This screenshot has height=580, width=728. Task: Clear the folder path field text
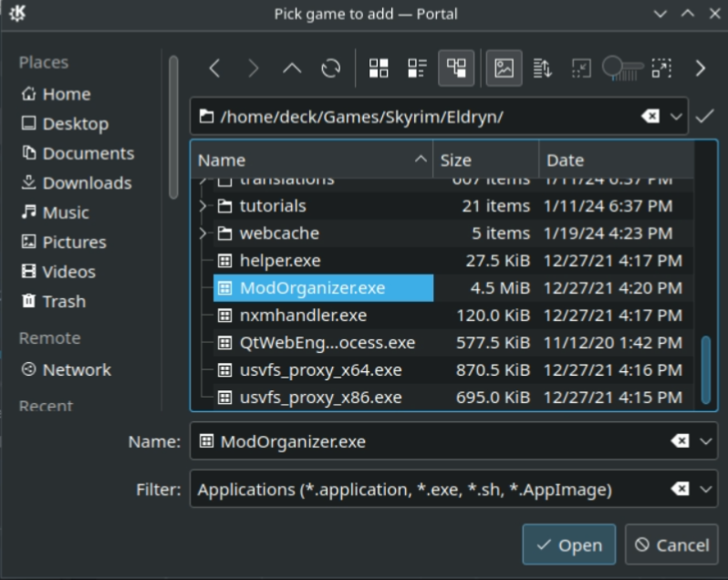point(650,117)
